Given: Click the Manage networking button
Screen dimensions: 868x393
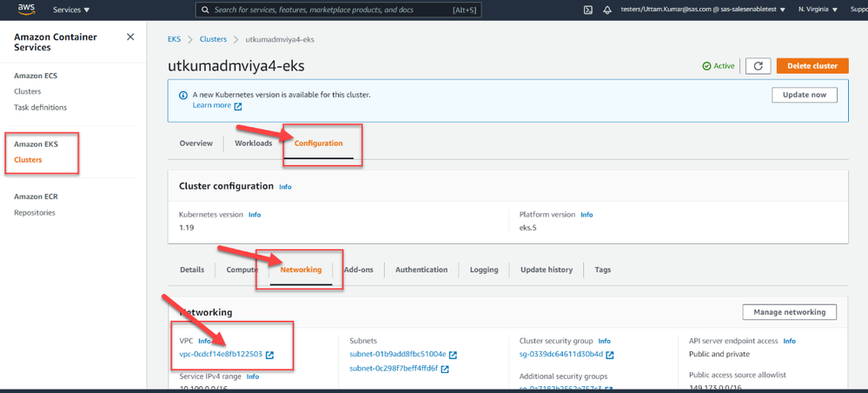Looking at the screenshot, I should (x=789, y=311).
